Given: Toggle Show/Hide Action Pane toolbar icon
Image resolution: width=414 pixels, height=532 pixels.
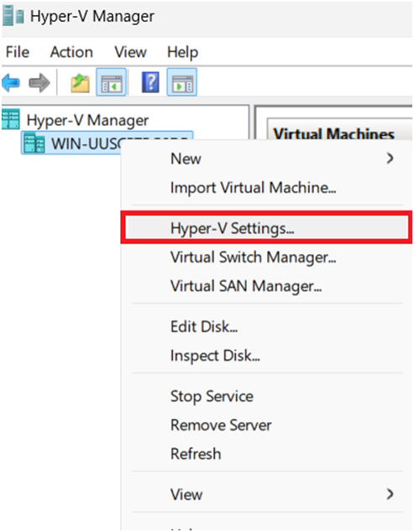Looking at the screenshot, I should pos(182,82).
